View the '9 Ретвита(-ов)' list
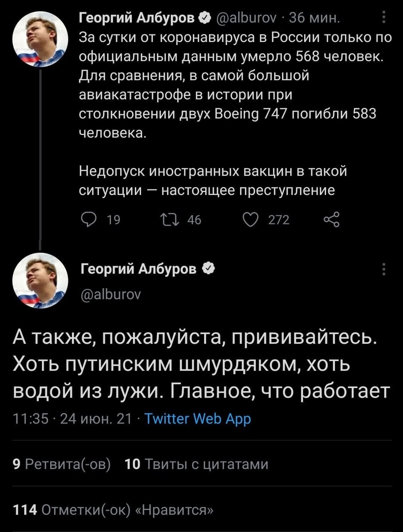 61,464
